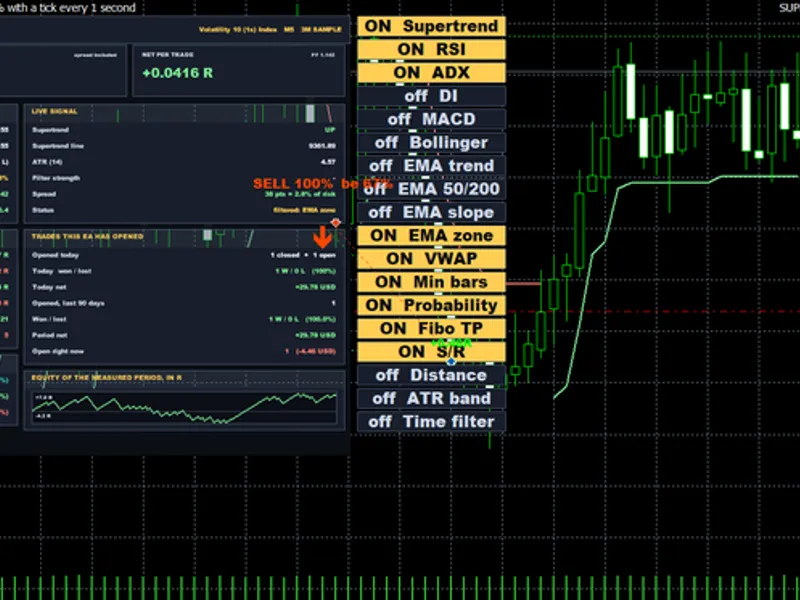The height and width of the screenshot is (600, 800).
Task: Enable the Time filter button
Action: (x=431, y=421)
